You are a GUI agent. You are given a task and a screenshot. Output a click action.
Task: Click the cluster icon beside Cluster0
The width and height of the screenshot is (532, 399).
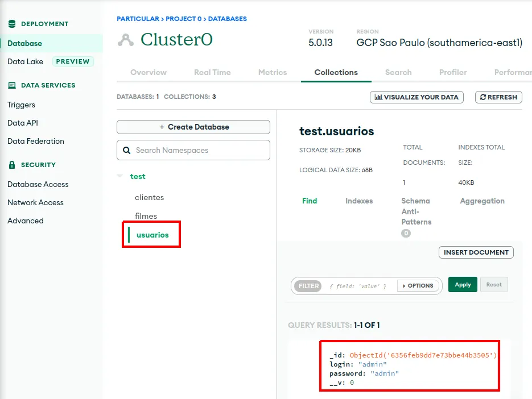tap(126, 40)
